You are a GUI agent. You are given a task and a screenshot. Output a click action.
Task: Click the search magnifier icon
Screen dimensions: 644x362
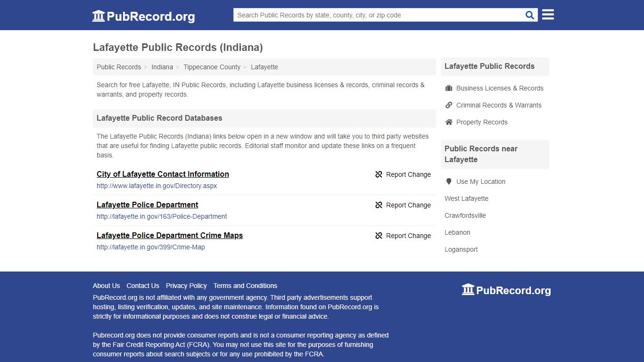click(x=530, y=15)
